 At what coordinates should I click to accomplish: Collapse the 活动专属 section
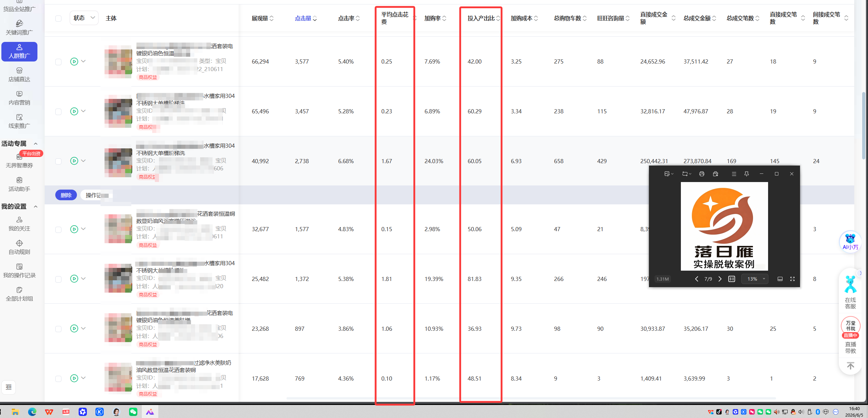35,144
